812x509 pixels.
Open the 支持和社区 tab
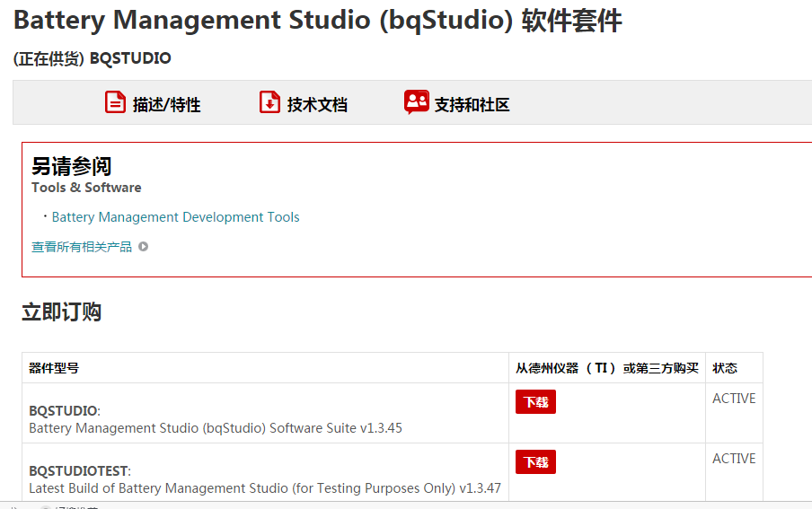coord(456,102)
